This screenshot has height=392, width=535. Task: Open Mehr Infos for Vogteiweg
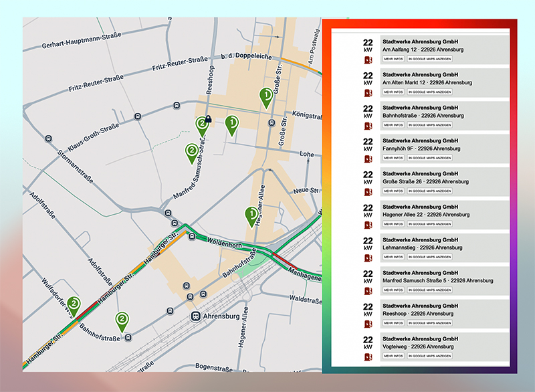(x=393, y=356)
